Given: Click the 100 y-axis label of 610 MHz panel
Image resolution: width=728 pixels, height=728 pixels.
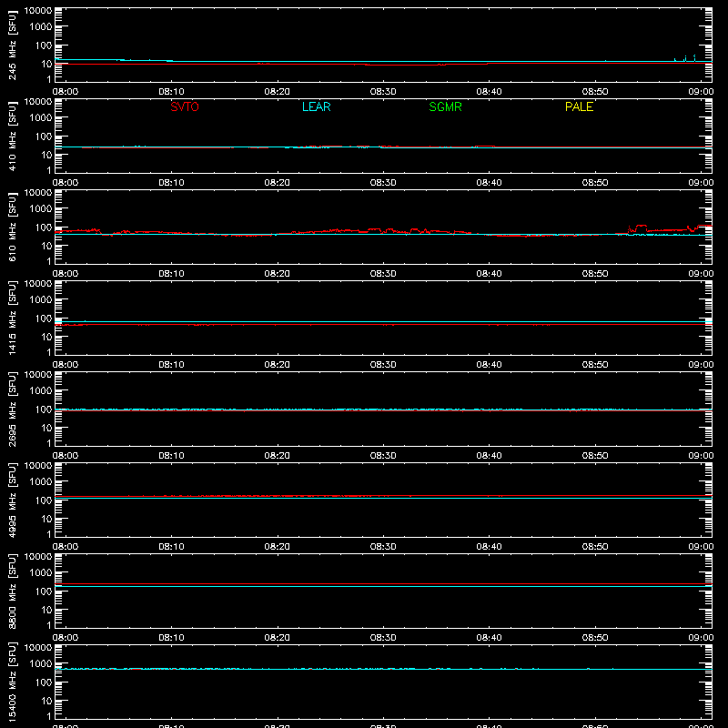Looking at the screenshot, I should click(x=44, y=227).
